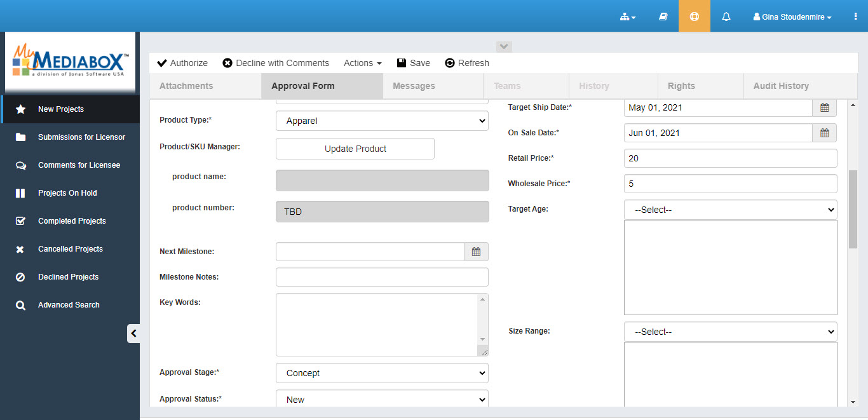Click the Key Words textarea scrollbar
The height and width of the screenshot is (420, 868).
point(483,320)
